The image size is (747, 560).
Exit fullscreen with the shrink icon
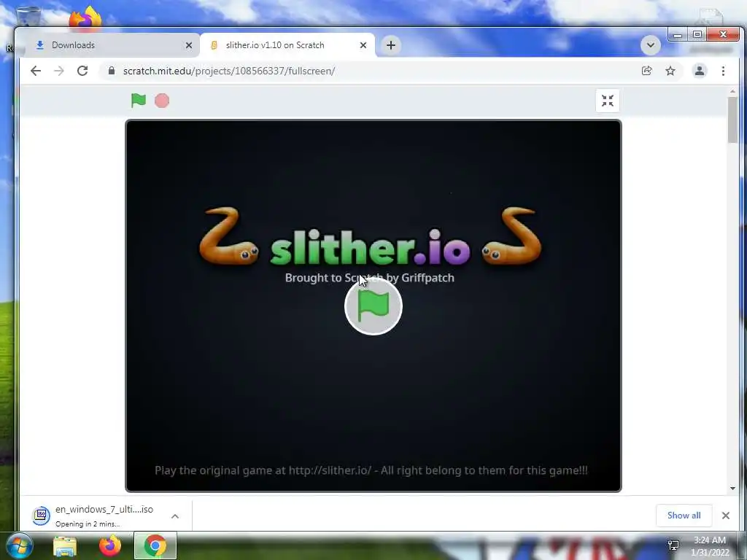tap(608, 101)
